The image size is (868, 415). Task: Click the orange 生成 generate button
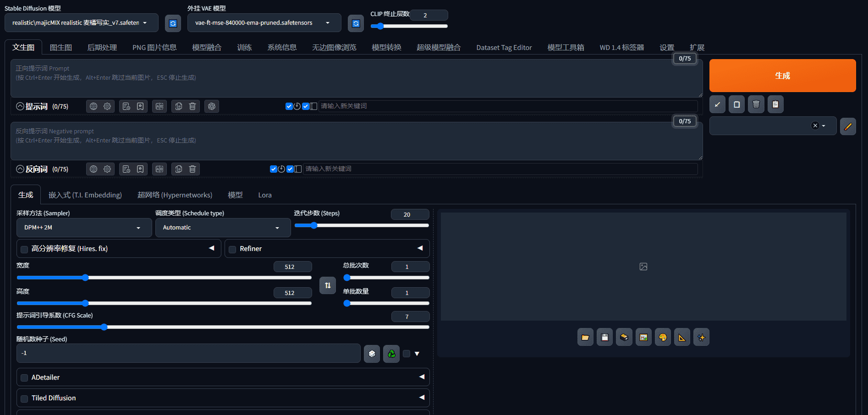782,76
